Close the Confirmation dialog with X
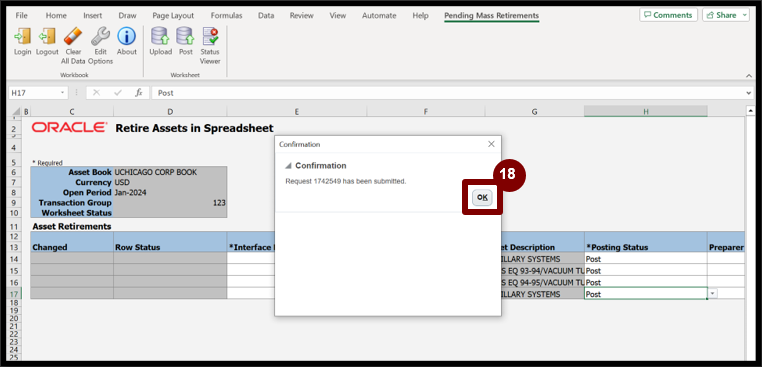The image size is (762, 367). [x=491, y=144]
